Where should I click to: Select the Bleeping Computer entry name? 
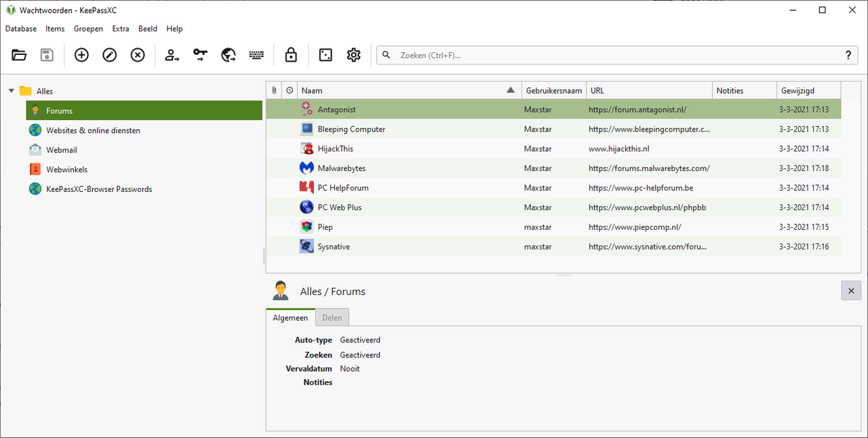(351, 129)
